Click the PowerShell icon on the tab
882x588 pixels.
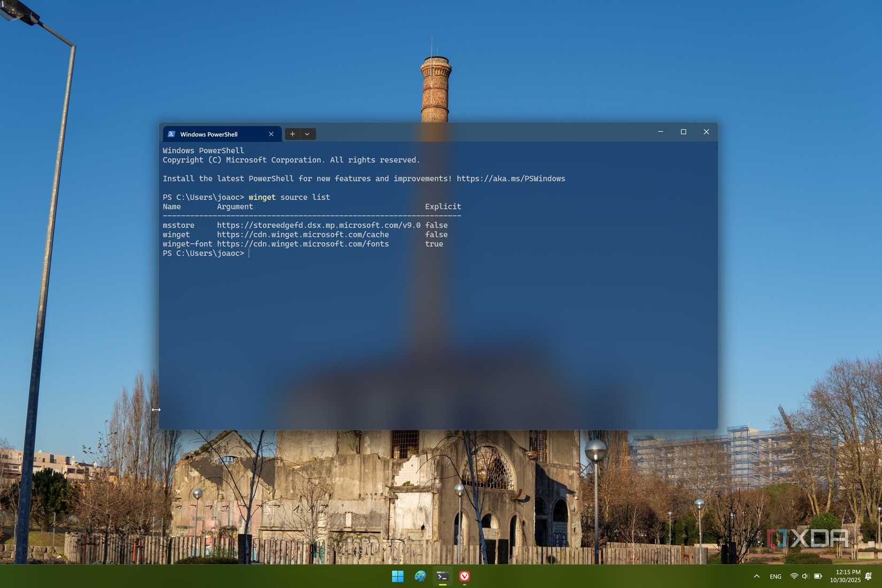point(171,134)
